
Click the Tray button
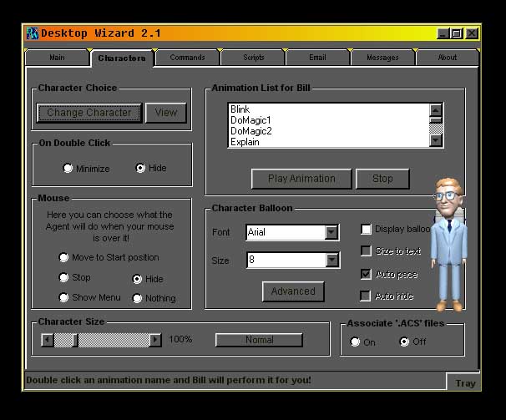(x=465, y=383)
